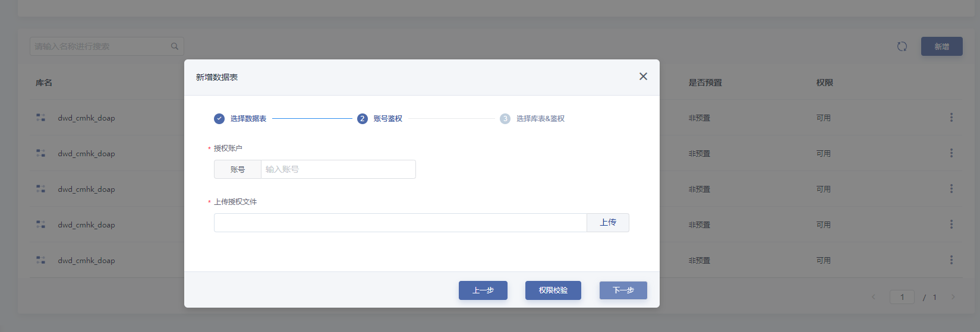Click the 选择数据表 step checkmark icon
Screen dimensions: 980x332
pyautogui.click(x=219, y=119)
